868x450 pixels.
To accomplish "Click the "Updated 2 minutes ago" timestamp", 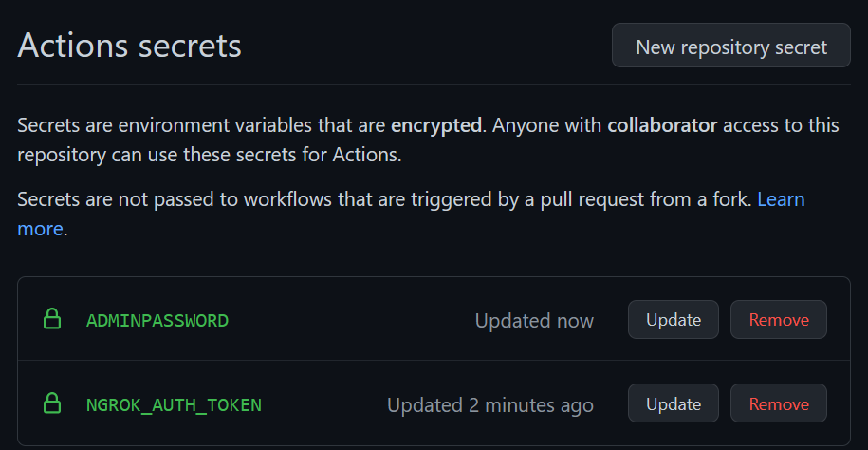I will [x=489, y=405].
